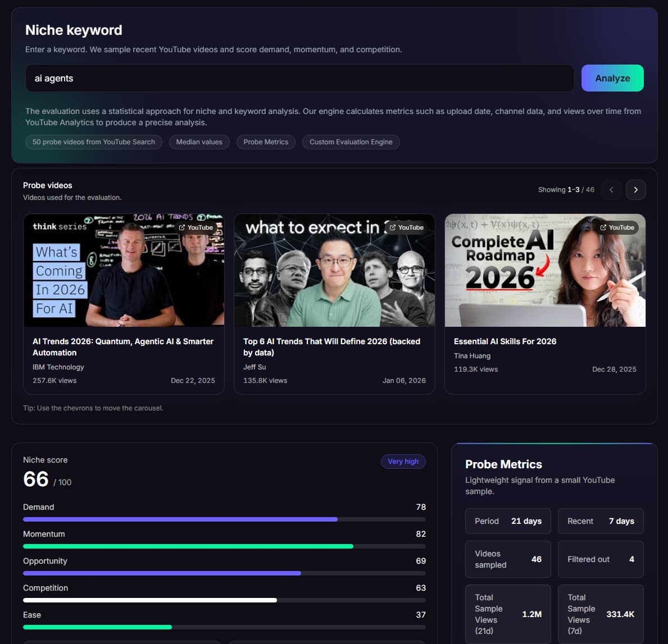
Task: Click the Analyze button
Action: 612,78
